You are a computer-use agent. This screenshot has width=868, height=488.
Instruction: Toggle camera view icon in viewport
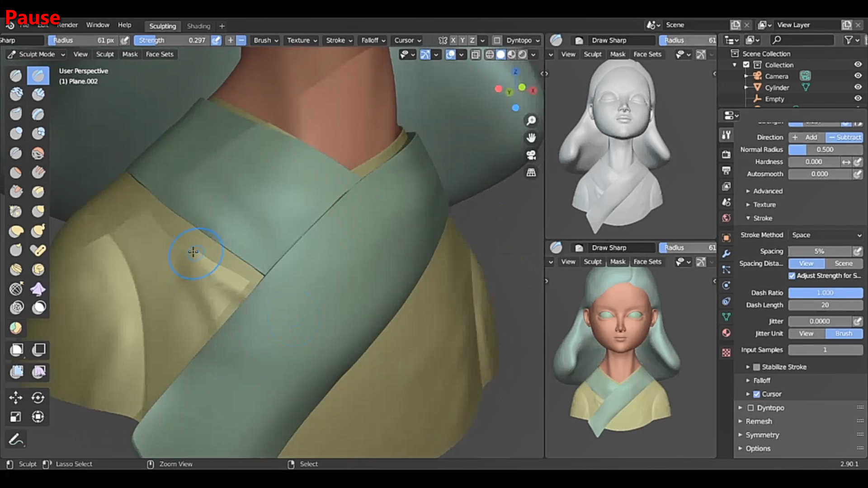tap(531, 155)
